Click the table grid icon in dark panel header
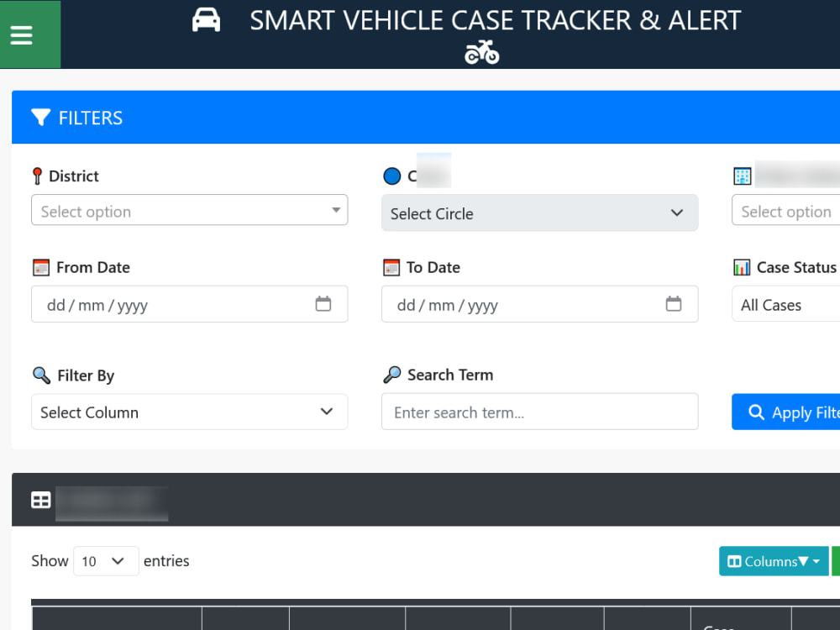This screenshot has height=630, width=840. 40,500
